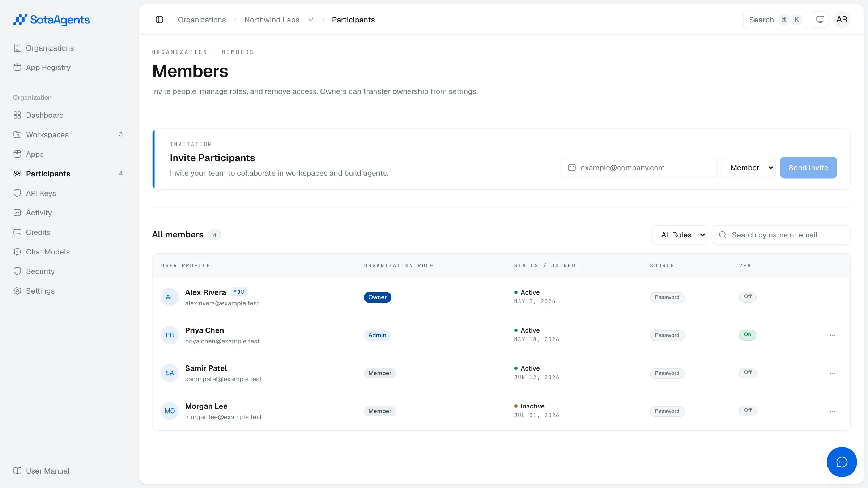The image size is (868, 488).
Task: Click the Send Invite button
Action: coord(808,168)
